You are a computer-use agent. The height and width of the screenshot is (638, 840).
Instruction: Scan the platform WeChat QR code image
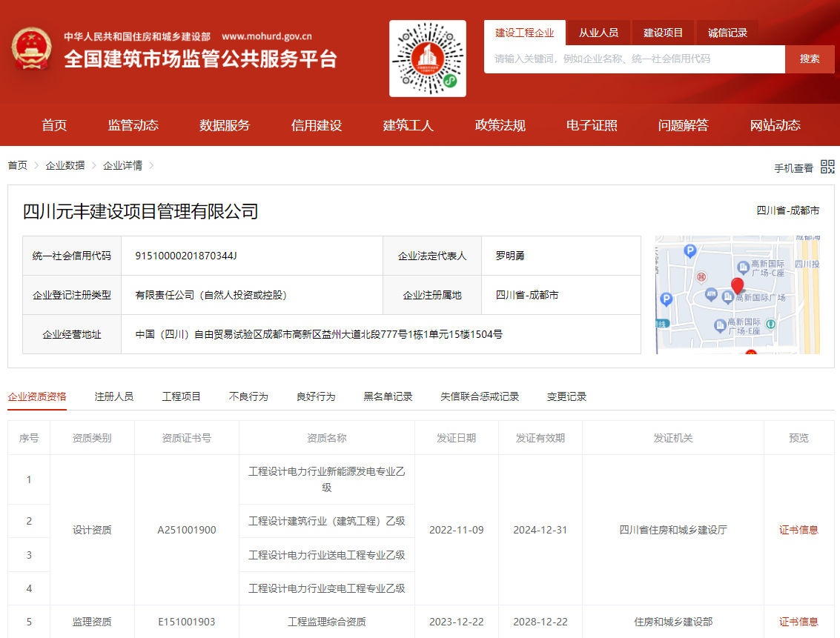pos(427,59)
